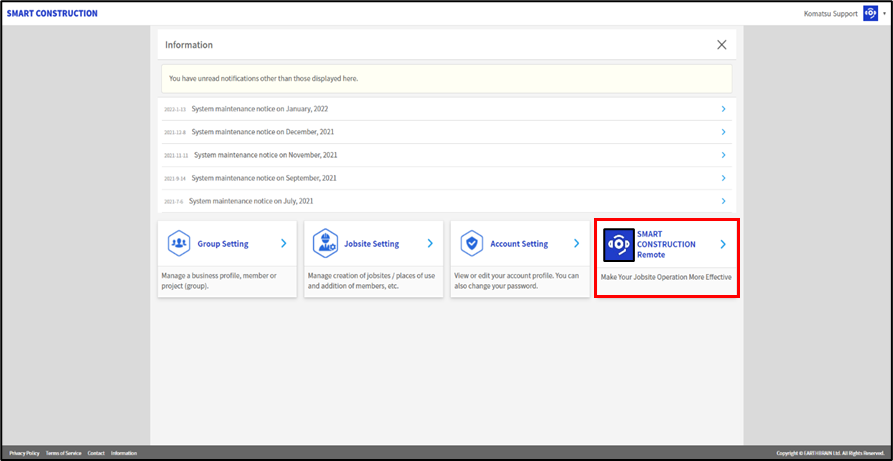Click the Komatsu Support user name

pos(830,14)
